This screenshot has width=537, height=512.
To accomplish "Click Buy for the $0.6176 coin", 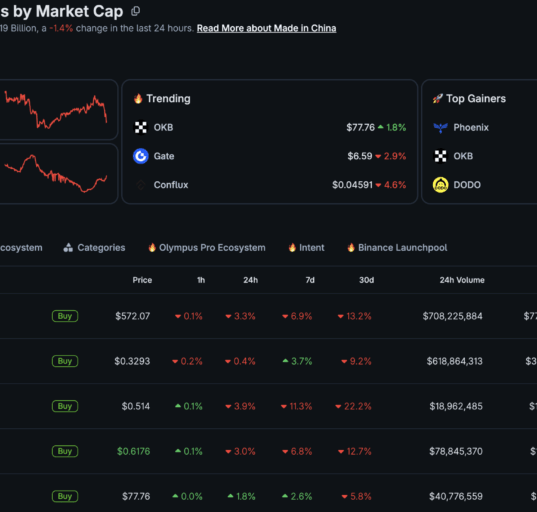I will [65, 451].
